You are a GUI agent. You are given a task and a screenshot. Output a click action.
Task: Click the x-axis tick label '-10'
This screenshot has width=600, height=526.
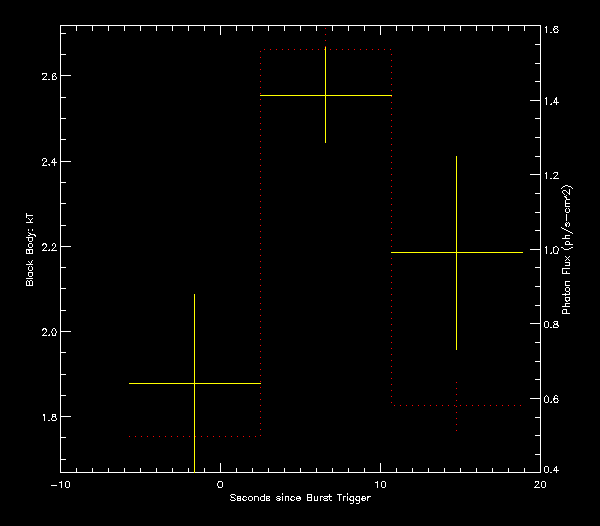pos(60,484)
